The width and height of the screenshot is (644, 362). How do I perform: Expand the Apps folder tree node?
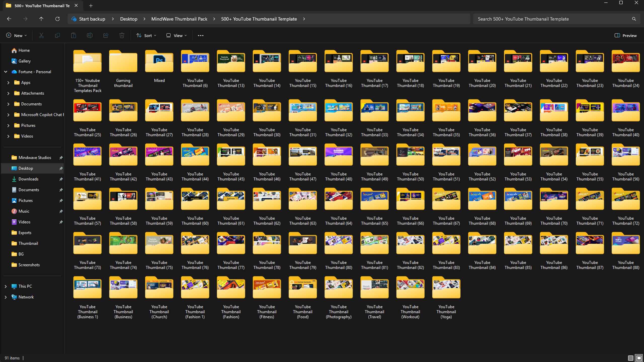pos(8,82)
